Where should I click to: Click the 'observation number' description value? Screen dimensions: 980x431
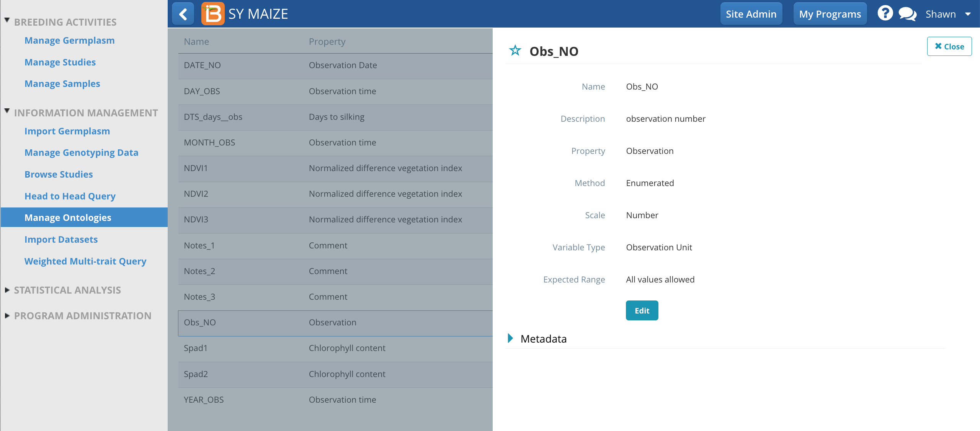pos(666,119)
